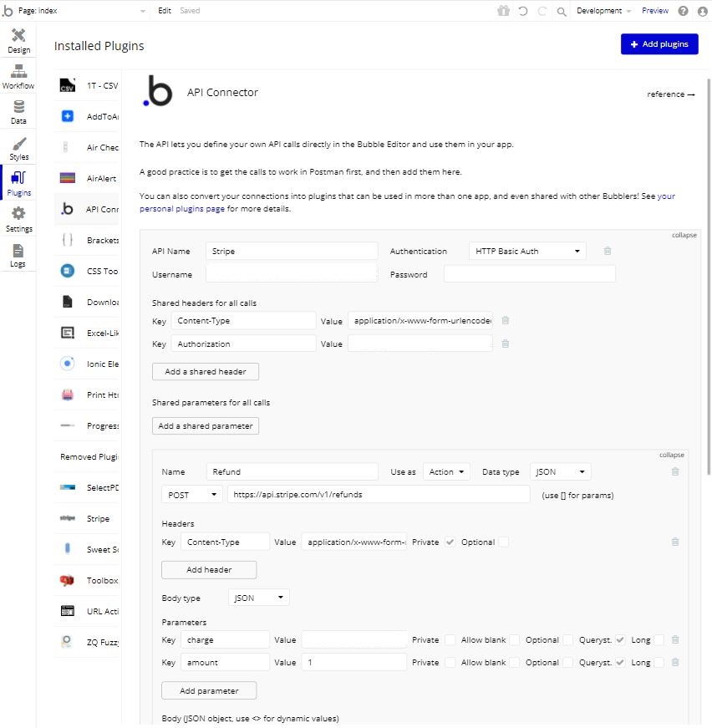
Task: Open the Styles tab in sidebar
Action: coord(18,148)
